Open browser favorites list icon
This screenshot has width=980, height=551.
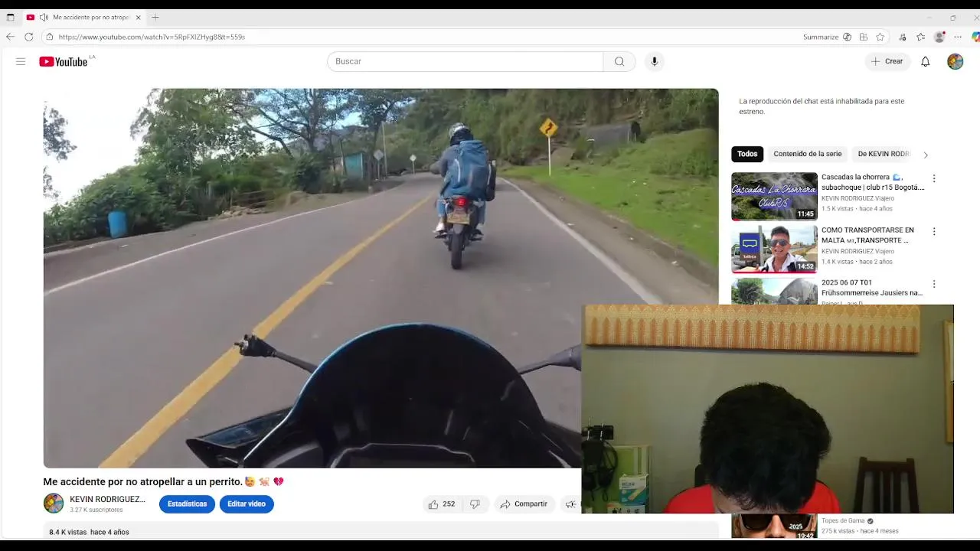pyautogui.click(x=920, y=37)
